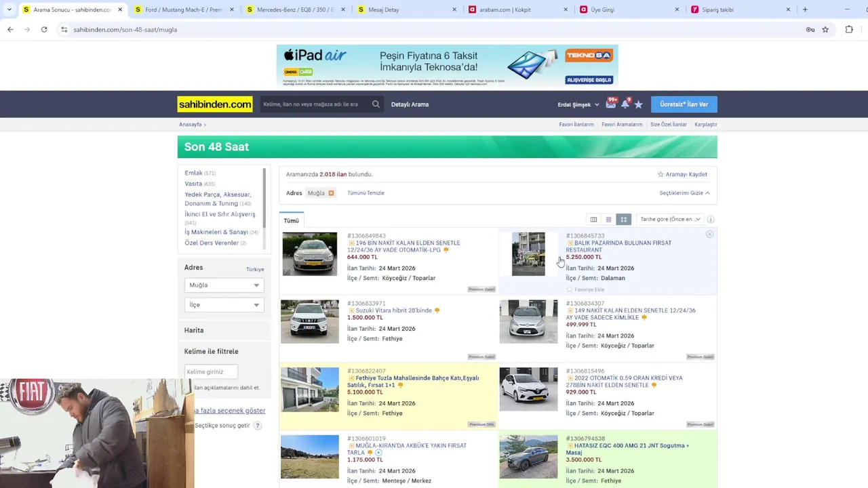Click Ücretsiz İlan Ver button

684,104
